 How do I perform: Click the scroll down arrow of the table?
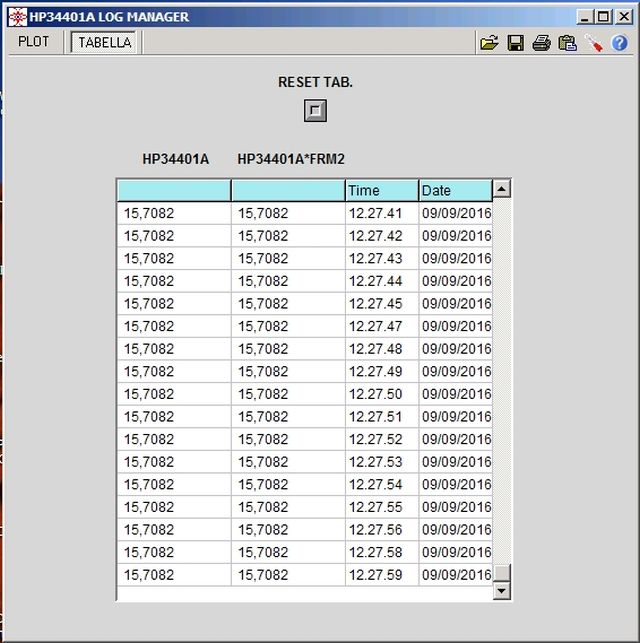click(502, 591)
